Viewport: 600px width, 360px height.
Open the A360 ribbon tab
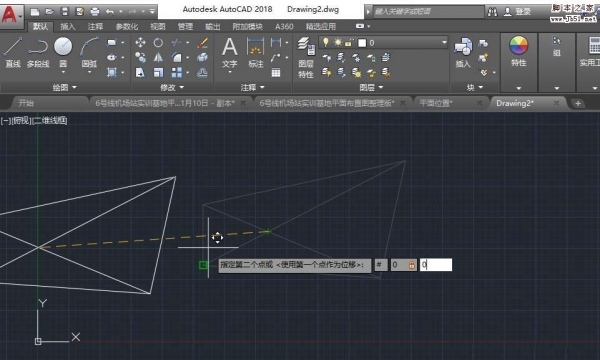pos(284,26)
